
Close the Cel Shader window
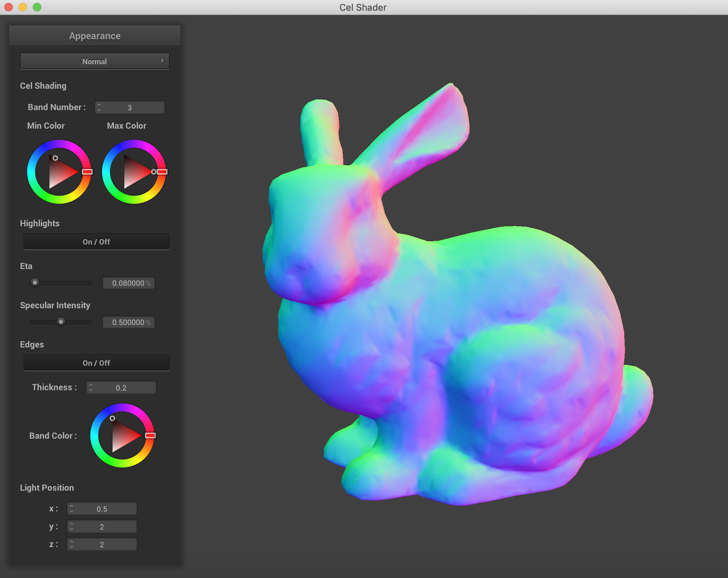click(x=9, y=7)
